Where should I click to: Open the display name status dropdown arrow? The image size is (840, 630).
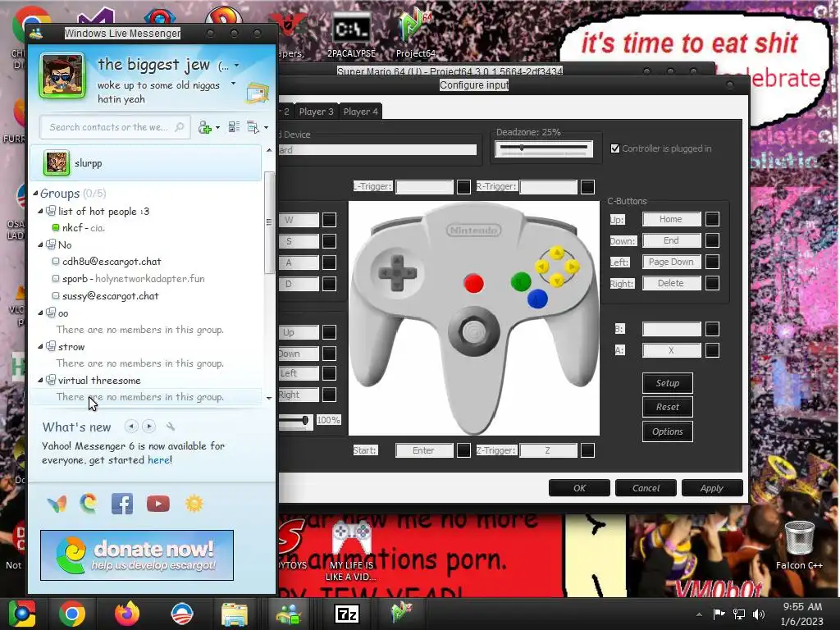pos(237,66)
